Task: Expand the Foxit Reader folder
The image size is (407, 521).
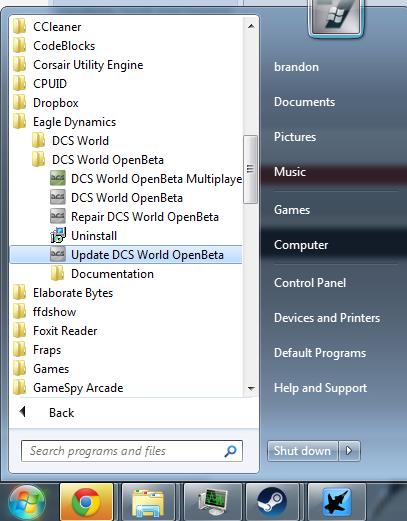Action: click(65, 331)
